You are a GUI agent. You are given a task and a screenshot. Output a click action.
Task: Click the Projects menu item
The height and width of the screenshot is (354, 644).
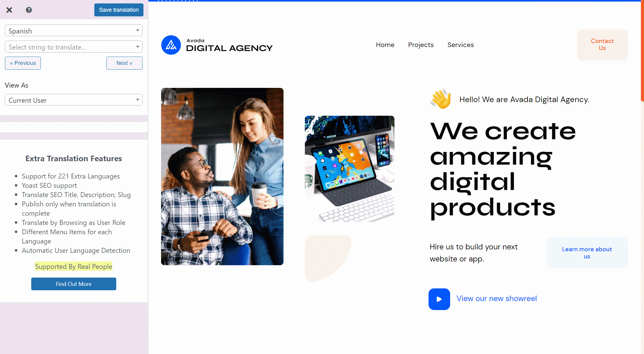click(x=420, y=45)
